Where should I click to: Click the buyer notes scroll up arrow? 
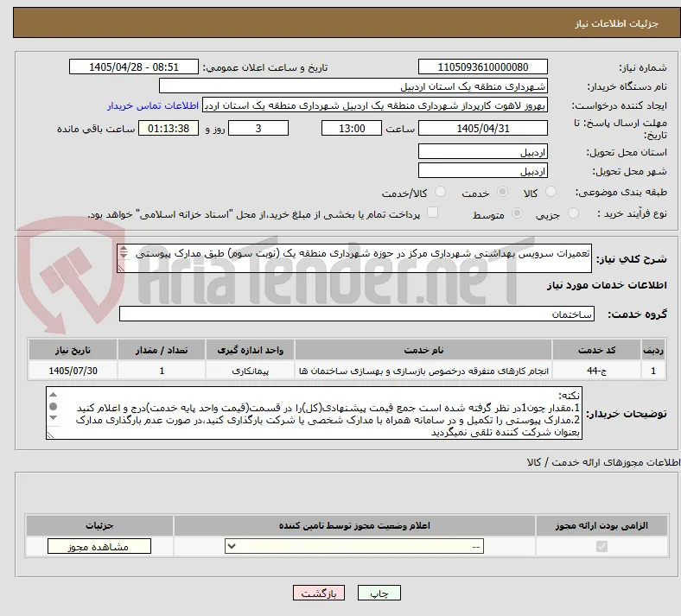click(53, 395)
